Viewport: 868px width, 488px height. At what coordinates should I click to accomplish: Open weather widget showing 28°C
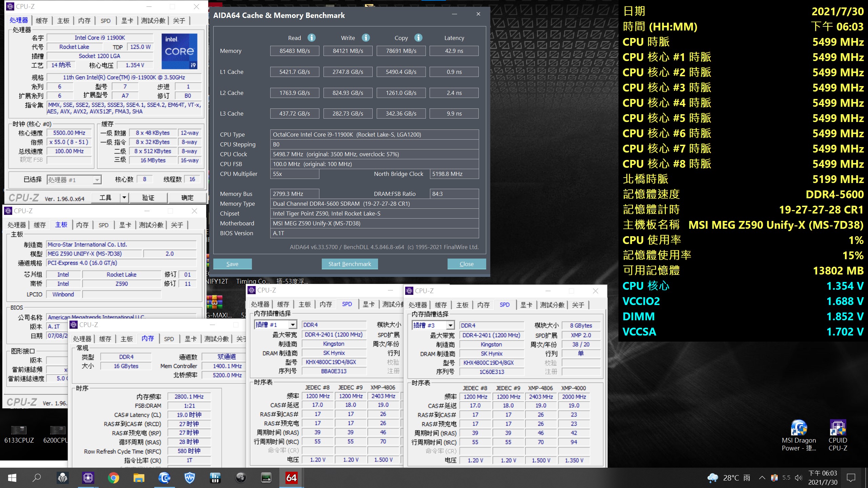[x=729, y=478]
